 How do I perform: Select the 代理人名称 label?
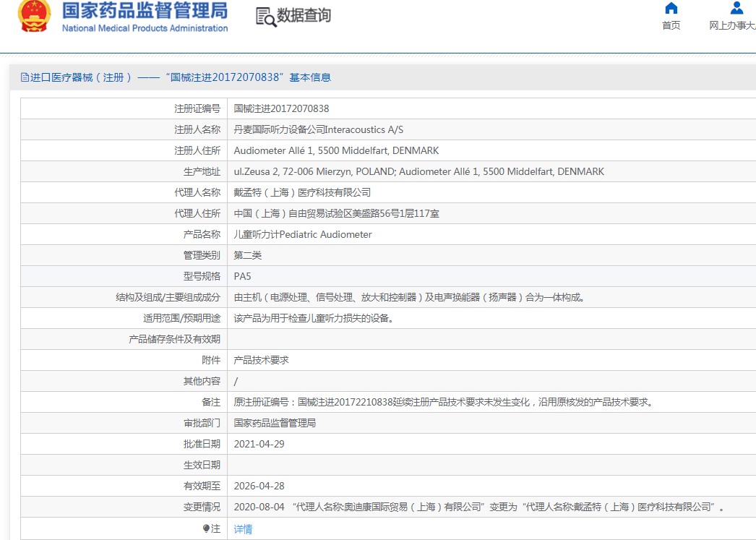[x=197, y=192]
